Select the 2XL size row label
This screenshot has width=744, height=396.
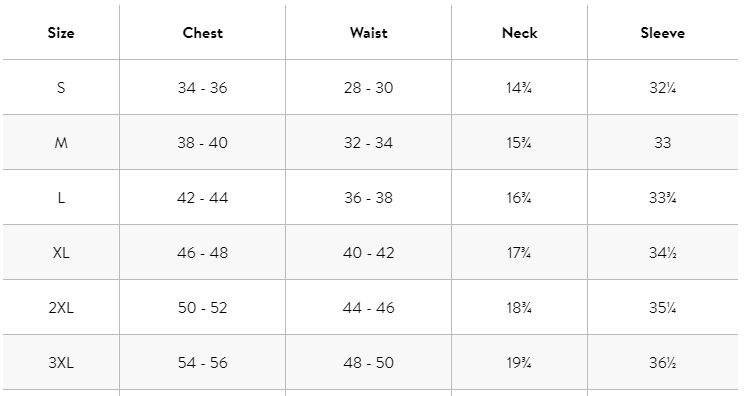click(x=61, y=308)
